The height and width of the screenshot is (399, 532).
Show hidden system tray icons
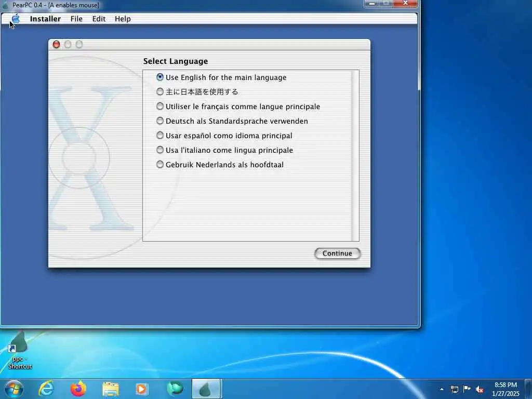442,389
